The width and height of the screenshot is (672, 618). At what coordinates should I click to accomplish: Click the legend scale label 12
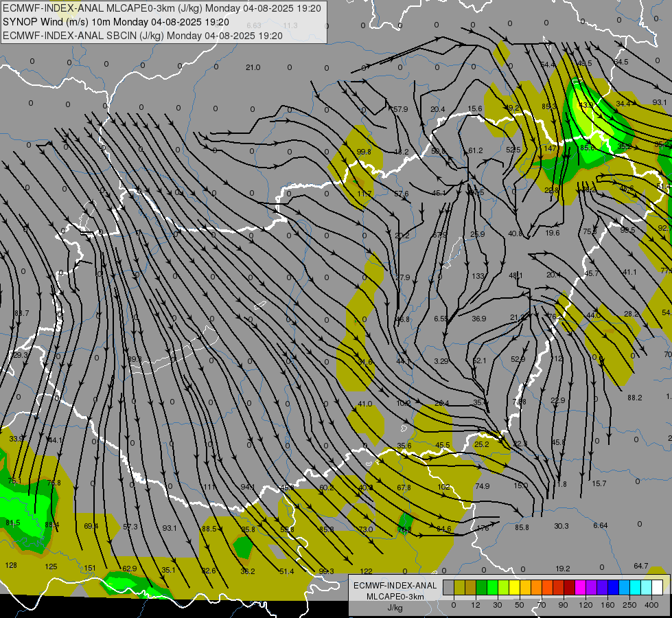point(475,605)
